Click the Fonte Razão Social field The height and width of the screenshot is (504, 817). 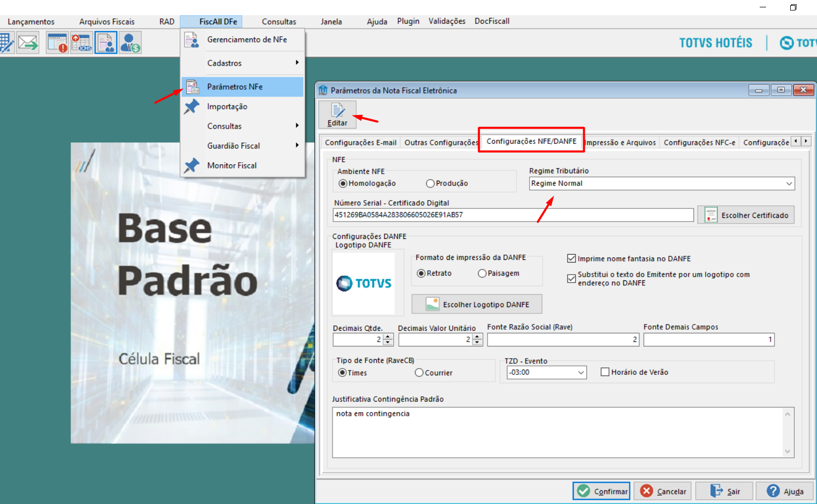pos(563,340)
